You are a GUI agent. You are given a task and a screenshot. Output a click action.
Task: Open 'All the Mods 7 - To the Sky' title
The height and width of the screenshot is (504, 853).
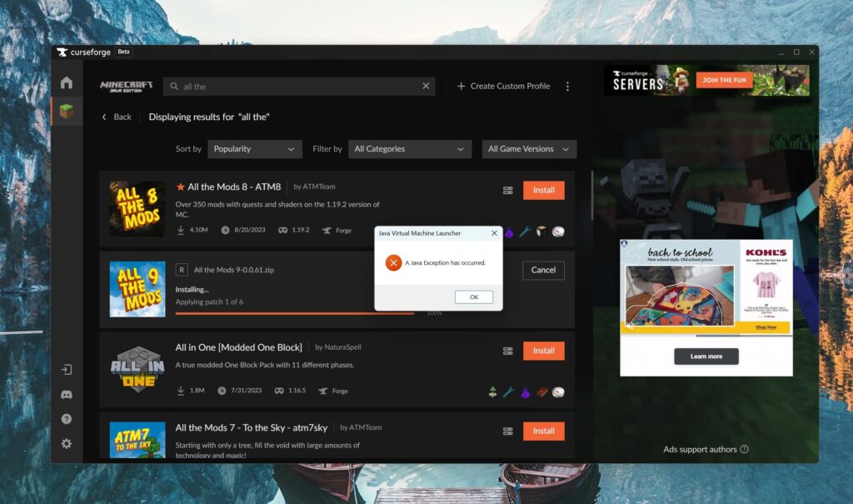(252, 428)
